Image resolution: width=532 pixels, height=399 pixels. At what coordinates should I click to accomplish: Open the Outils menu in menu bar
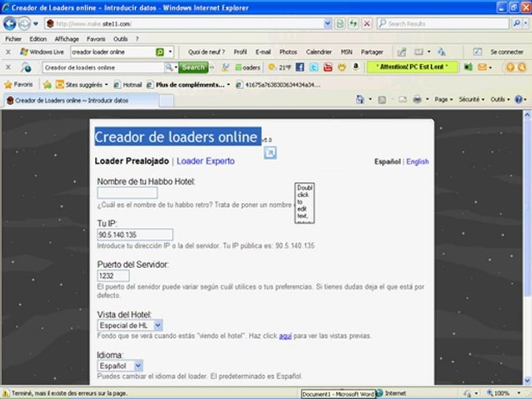click(x=120, y=39)
